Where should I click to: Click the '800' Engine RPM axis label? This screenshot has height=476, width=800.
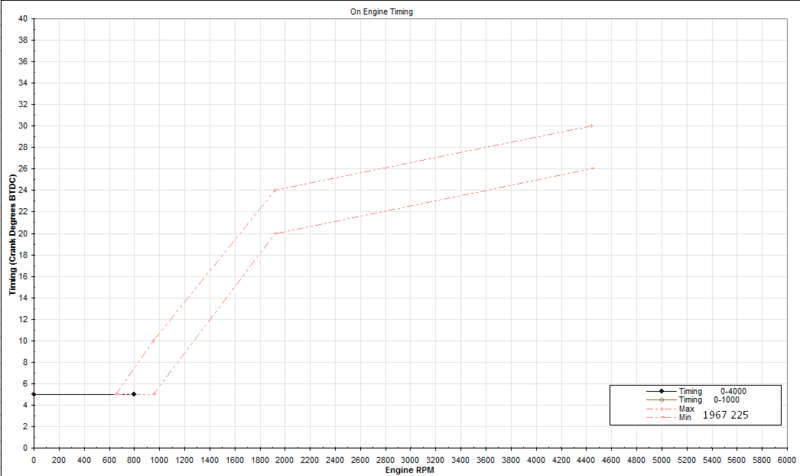pos(134,460)
